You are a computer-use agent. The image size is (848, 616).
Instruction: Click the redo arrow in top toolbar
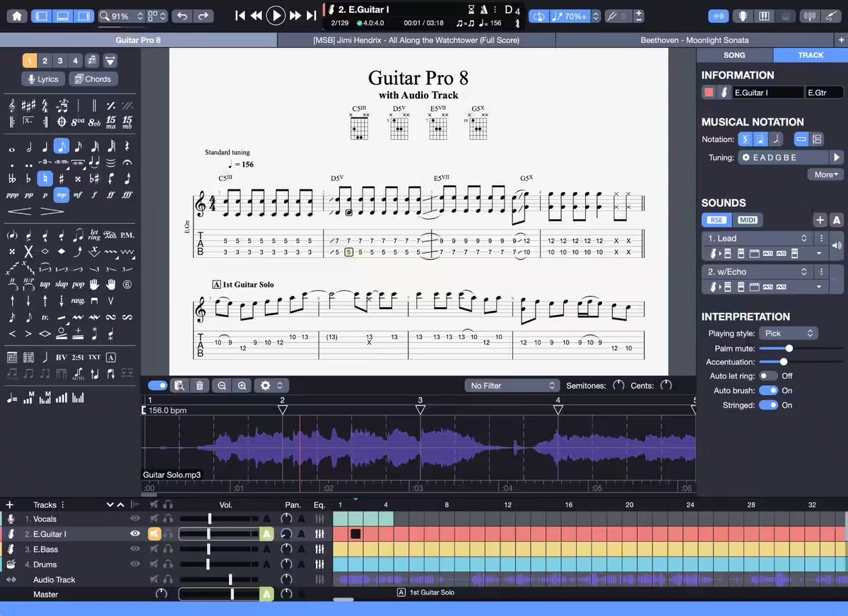click(203, 16)
